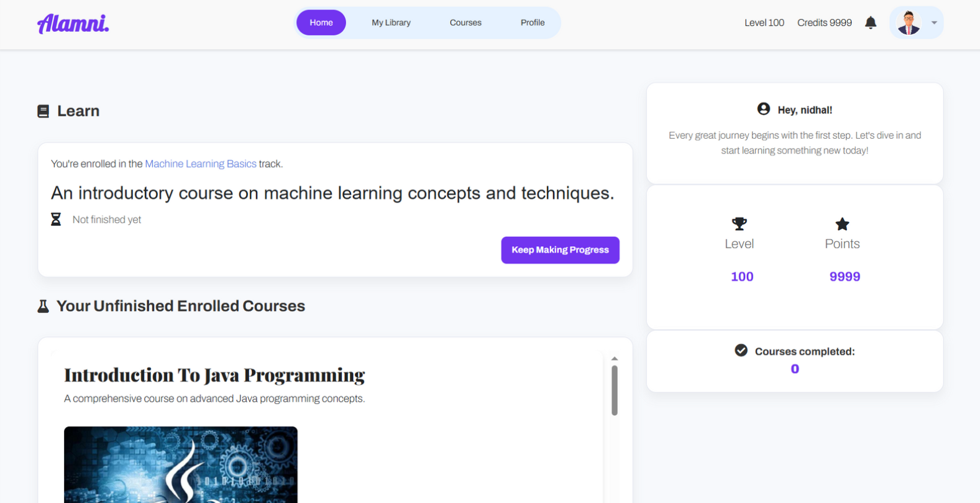Open the Machine Learning Basics link
Image resolution: width=980 pixels, height=503 pixels.
pyautogui.click(x=200, y=164)
